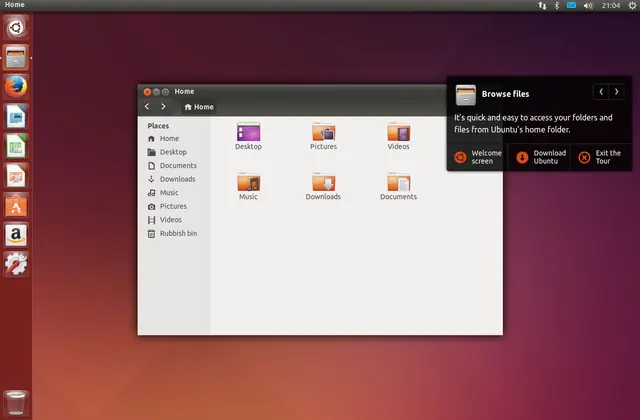Click the Welcome screen button

(x=477, y=157)
